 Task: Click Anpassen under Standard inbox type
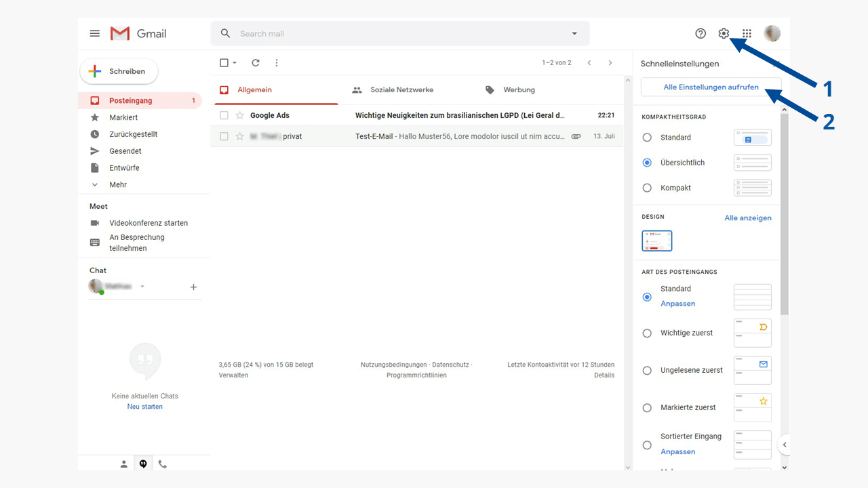[x=678, y=304]
